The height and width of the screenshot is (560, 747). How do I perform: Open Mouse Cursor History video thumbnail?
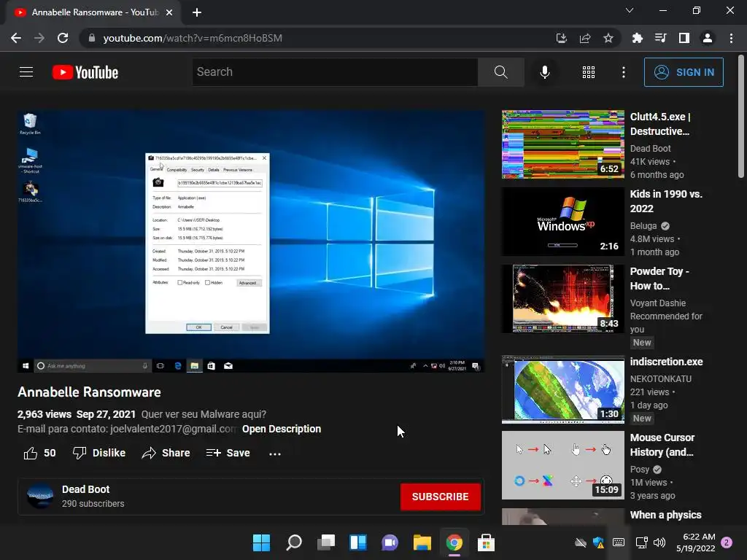(562, 465)
